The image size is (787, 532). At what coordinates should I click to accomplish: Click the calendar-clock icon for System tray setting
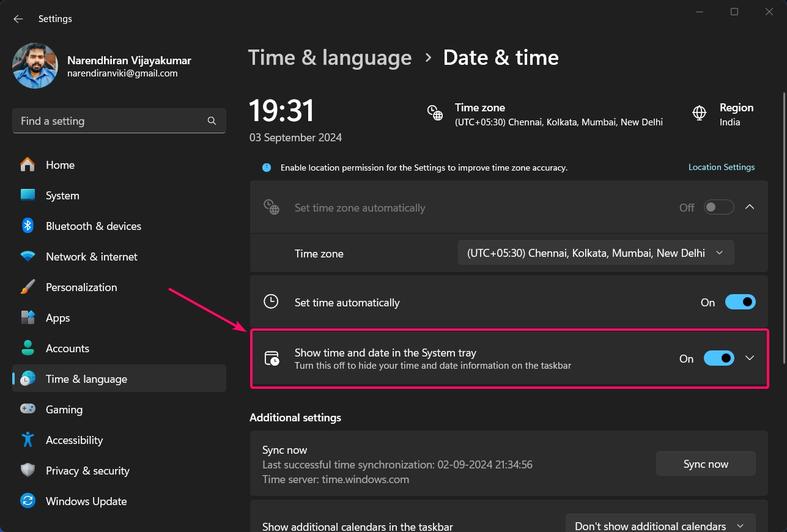[x=272, y=358]
